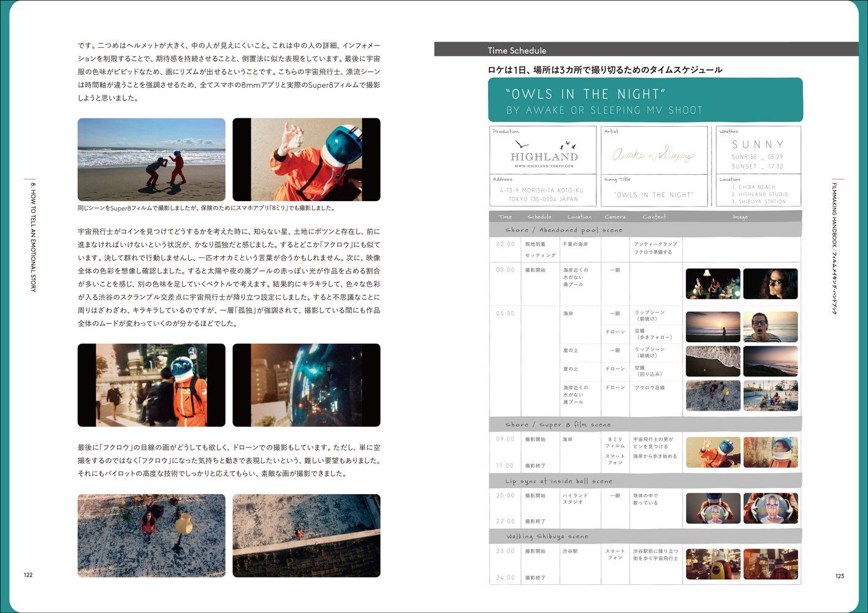868x613 pixels.
Task: Click the Shore / Abandoned pool scene row
Action: [x=645, y=230]
